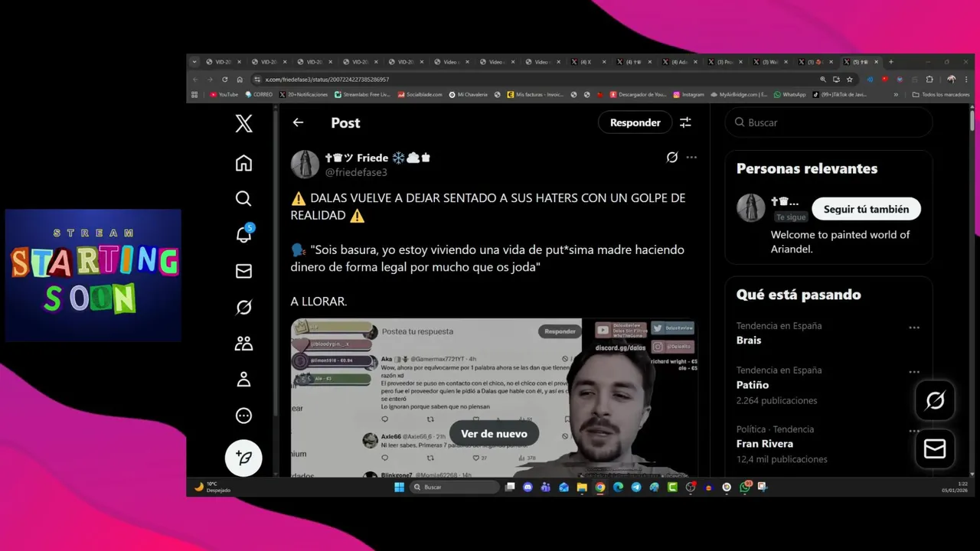Viewport: 980px width, 551px height.
Task: Open the Explore magnifier in the sidebar
Action: tap(243, 199)
